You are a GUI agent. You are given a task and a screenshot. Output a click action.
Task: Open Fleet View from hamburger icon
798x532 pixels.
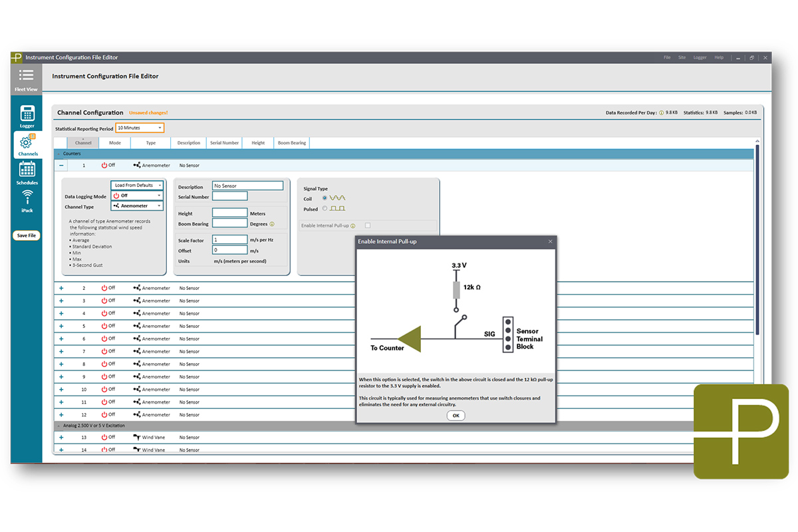tap(26, 75)
